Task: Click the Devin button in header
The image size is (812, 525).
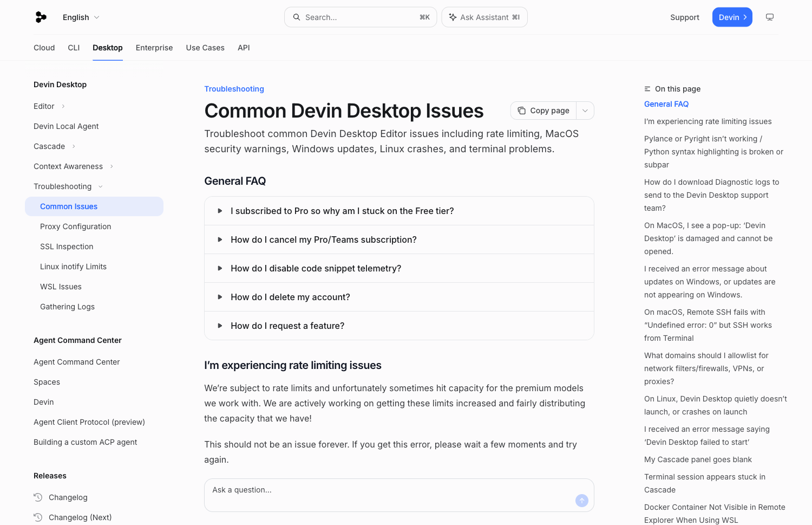Action: 732,17
